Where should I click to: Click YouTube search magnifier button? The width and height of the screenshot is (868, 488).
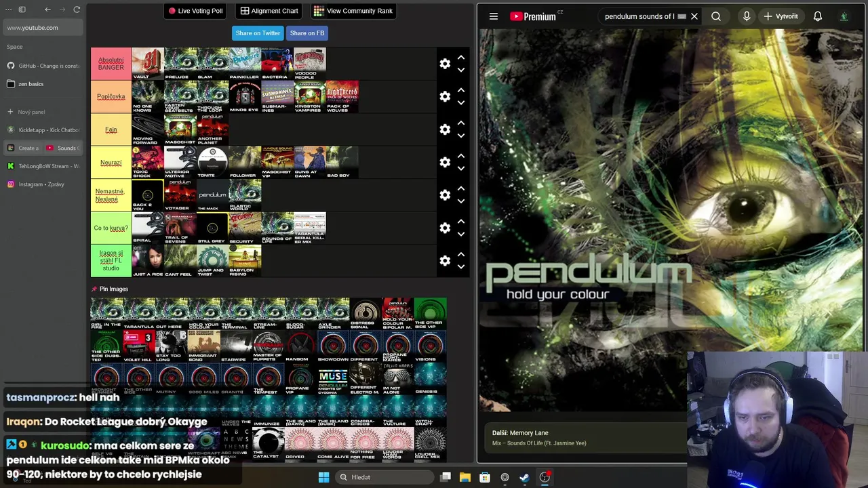click(x=716, y=16)
